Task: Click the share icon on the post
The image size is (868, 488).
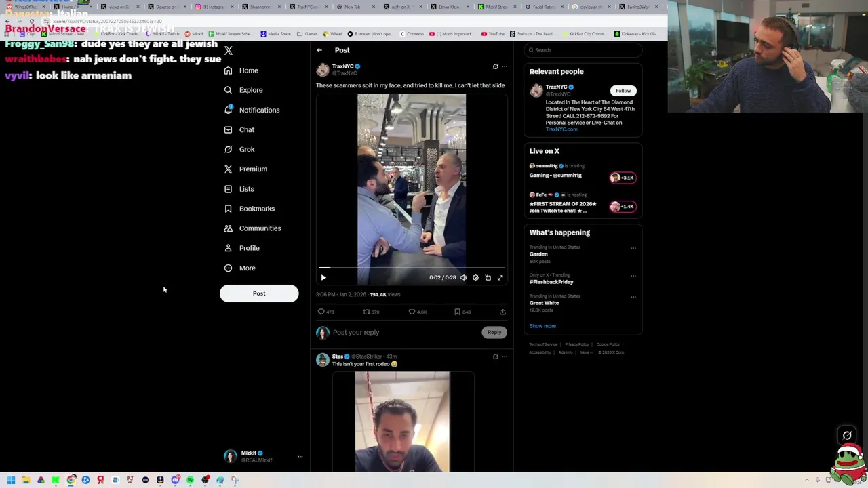Action: click(502, 312)
